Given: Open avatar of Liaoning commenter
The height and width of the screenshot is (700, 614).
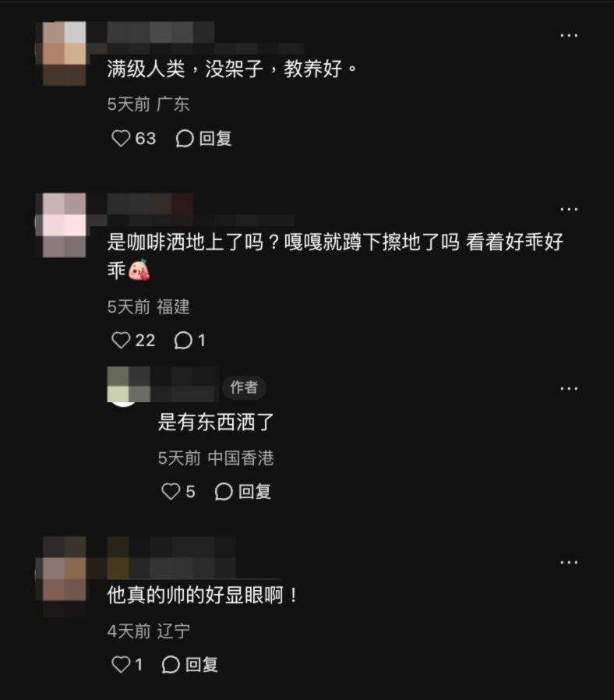Looking at the screenshot, I should pos(64,576).
